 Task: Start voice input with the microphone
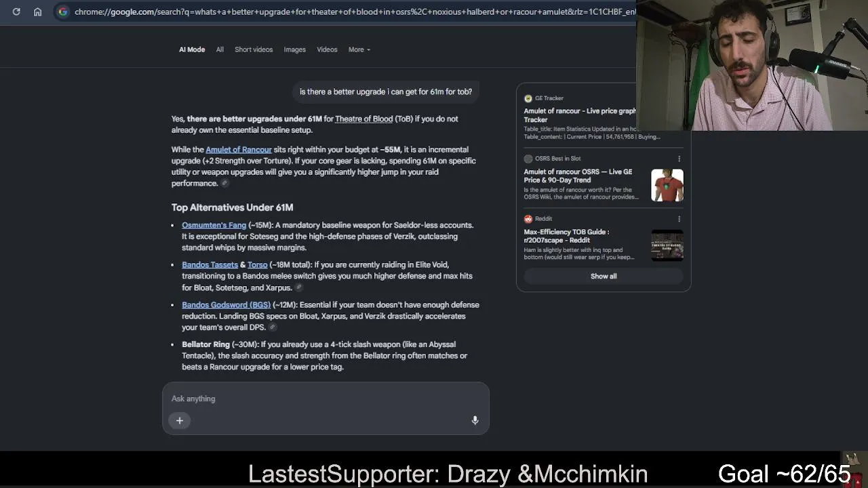(x=475, y=421)
